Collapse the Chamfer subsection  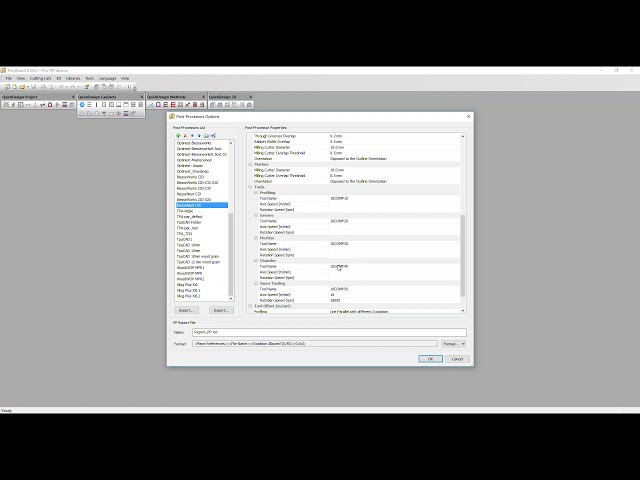(256, 260)
